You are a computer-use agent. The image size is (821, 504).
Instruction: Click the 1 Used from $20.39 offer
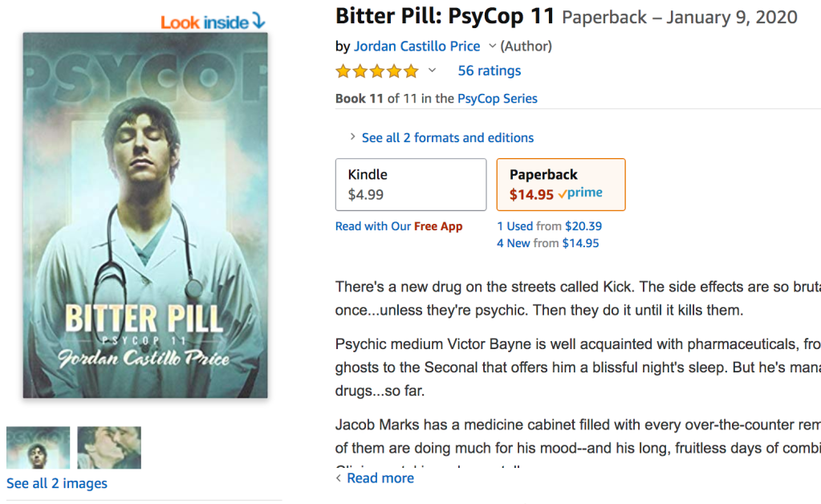point(549,226)
